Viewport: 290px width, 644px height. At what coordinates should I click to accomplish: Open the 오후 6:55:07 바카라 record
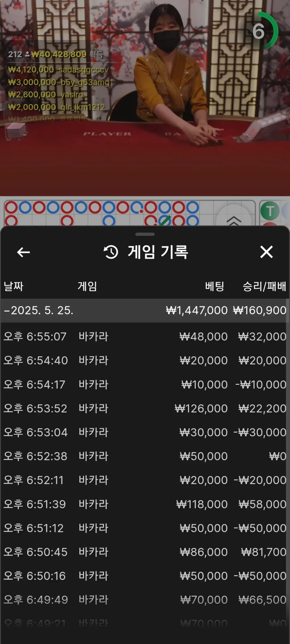point(145,337)
